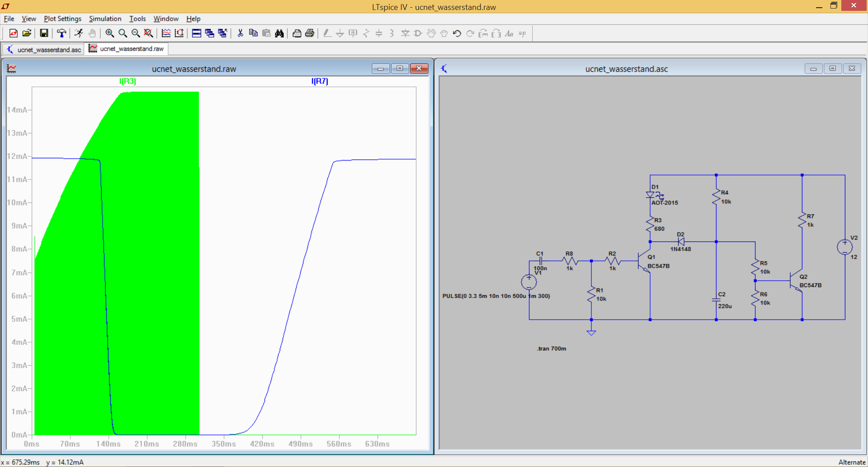The height and width of the screenshot is (467, 868).
Task: Minimize the ucnet_wasserstand.asc schematic window
Action: [813, 68]
